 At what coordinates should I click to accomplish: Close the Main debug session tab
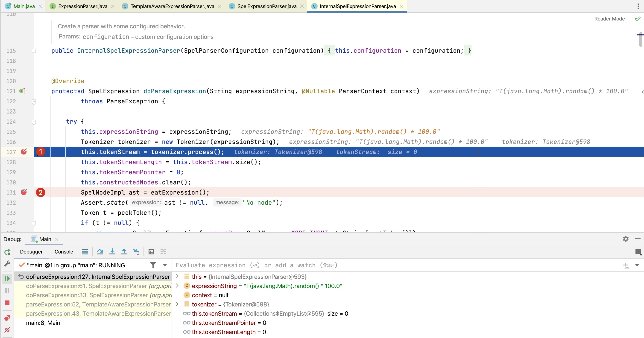point(56,239)
